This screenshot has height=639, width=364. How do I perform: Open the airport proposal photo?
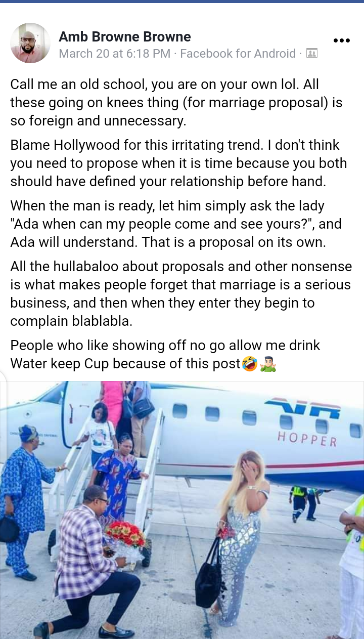(x=182, y=510)
